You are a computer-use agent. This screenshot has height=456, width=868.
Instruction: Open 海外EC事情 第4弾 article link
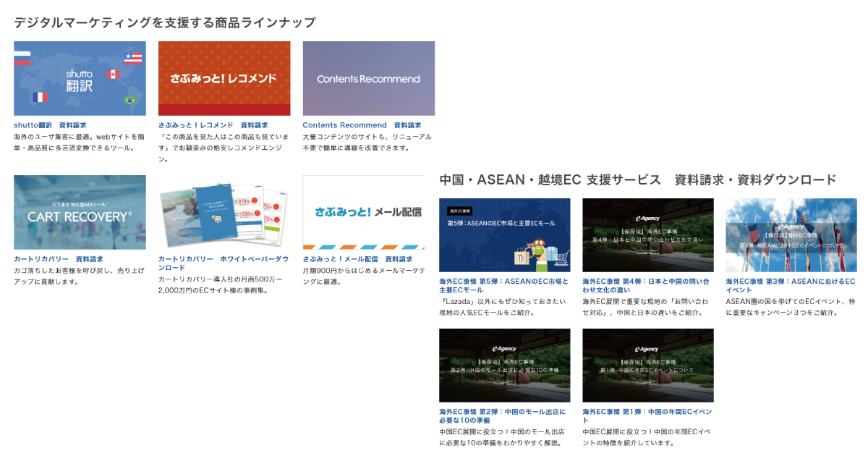click(x=645, y=285)
